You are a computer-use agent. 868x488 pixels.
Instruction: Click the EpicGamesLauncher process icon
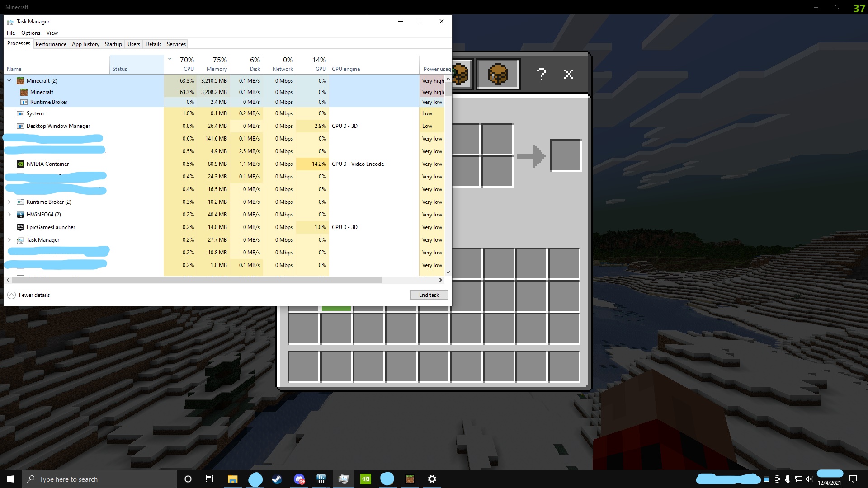20,227
